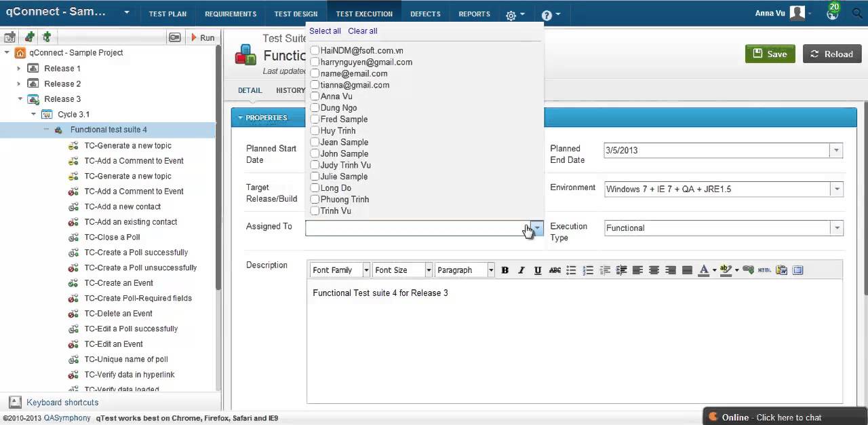
Task: Center-align description text
Action: point(654,270)
